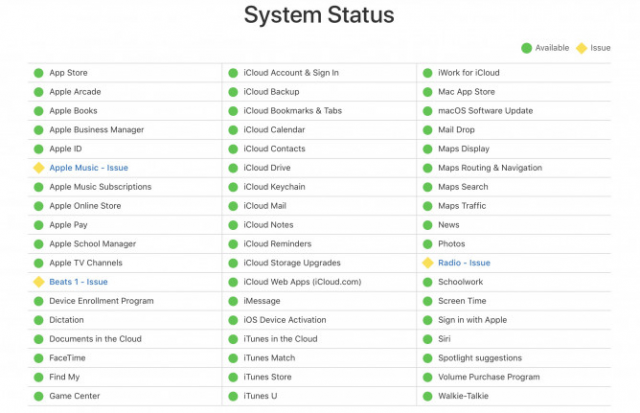Image resolution: width=640 pixels, height=413 pixels.
Task: Open the Beats 1 - Issue link
Action: [78, 282]
